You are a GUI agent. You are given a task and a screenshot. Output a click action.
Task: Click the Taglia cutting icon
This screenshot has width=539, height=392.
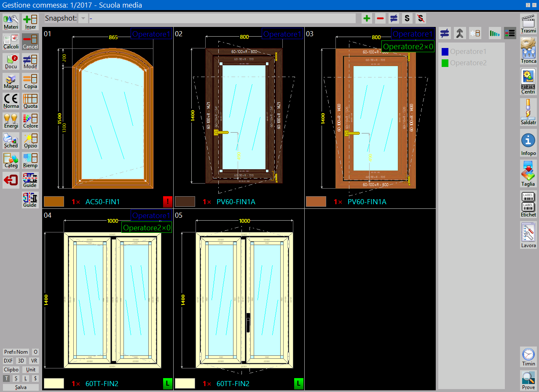tap(528, 173)
